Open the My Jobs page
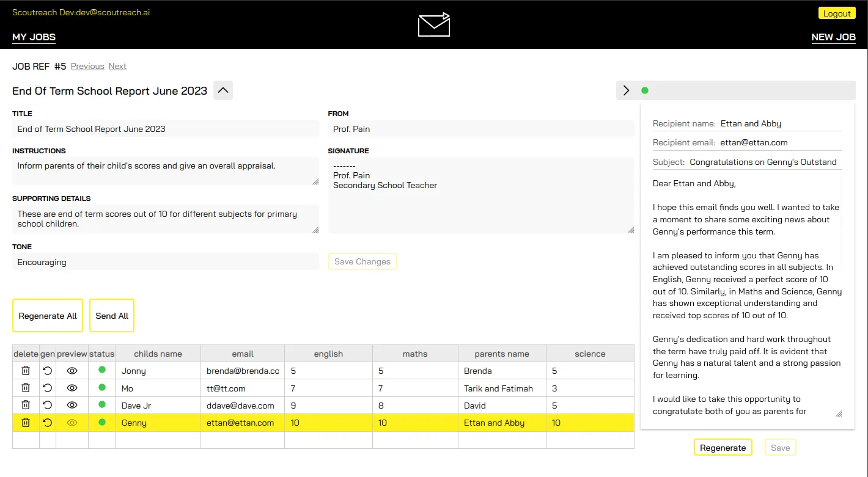The width and height of the screenshot is (868, 477). click(34, 37)
